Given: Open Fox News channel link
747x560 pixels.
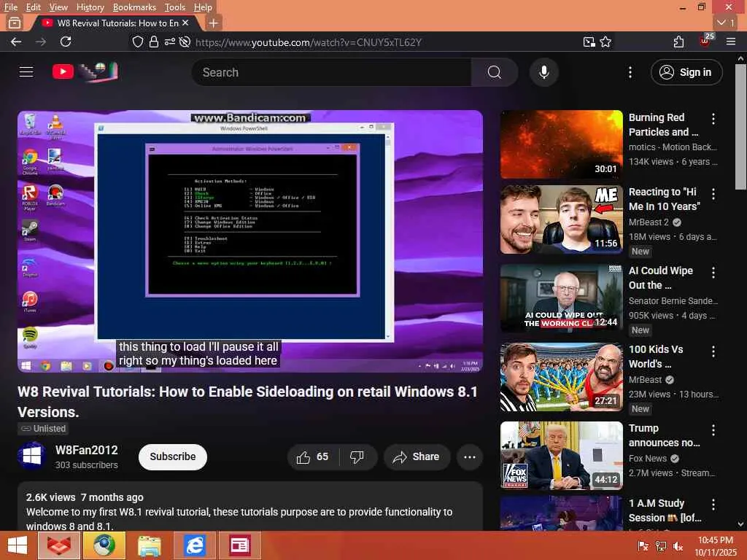Looking at the screenshot, I should [x=648, y=459].
